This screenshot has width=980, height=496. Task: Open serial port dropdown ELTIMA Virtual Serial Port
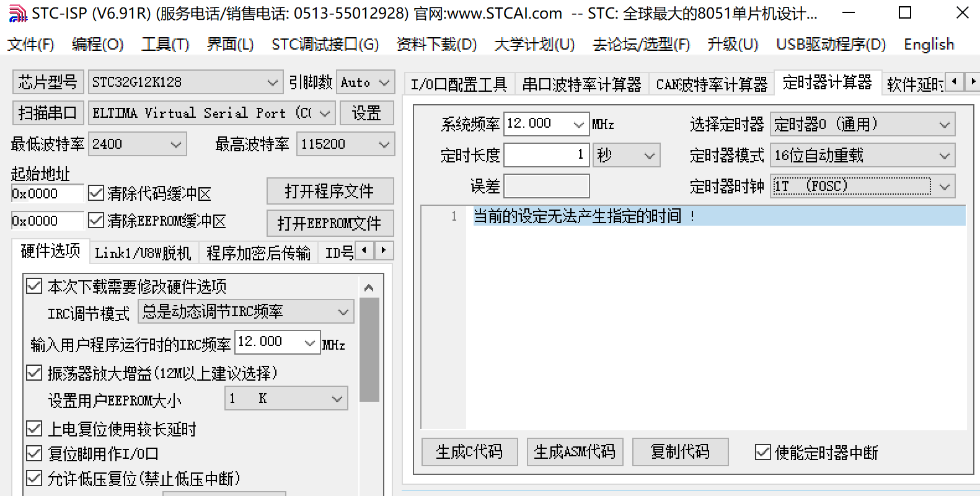coord(211,113)
